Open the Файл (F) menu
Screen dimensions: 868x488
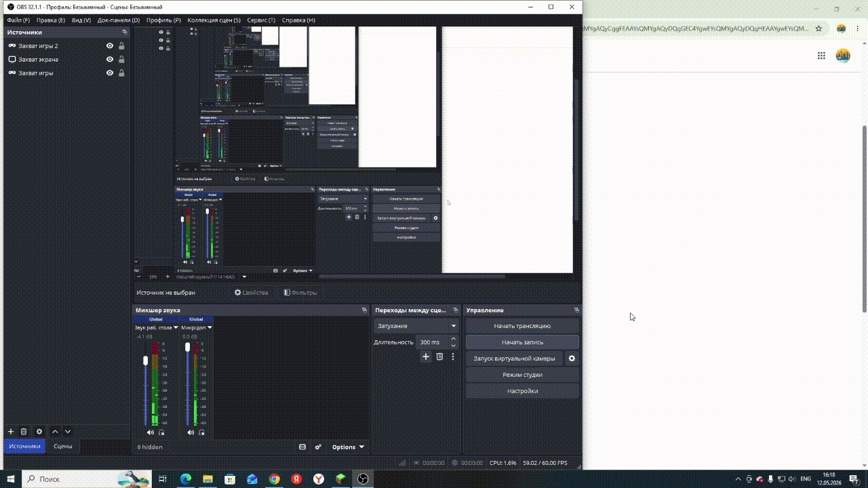click(x=18, y=20)
